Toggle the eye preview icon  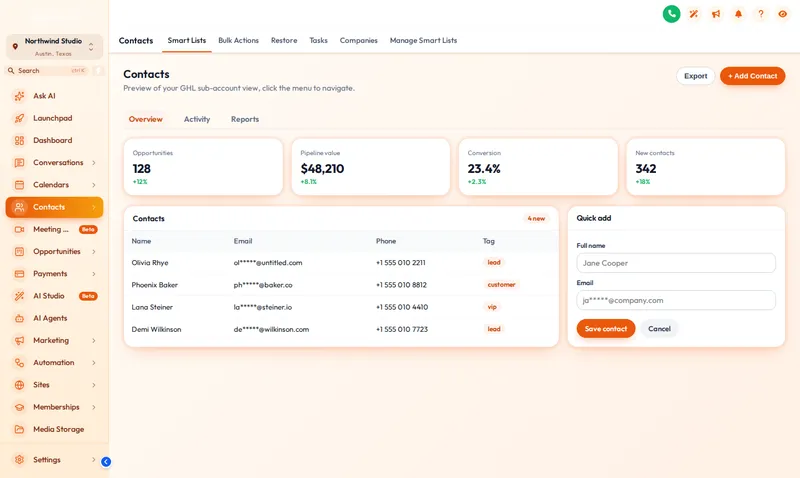(783, 14)
